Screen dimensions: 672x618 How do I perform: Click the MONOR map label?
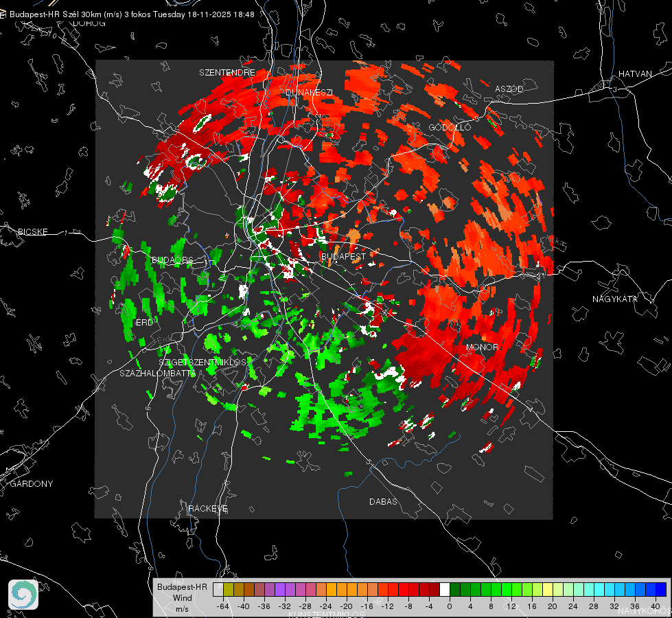click(x=482, y=347)
